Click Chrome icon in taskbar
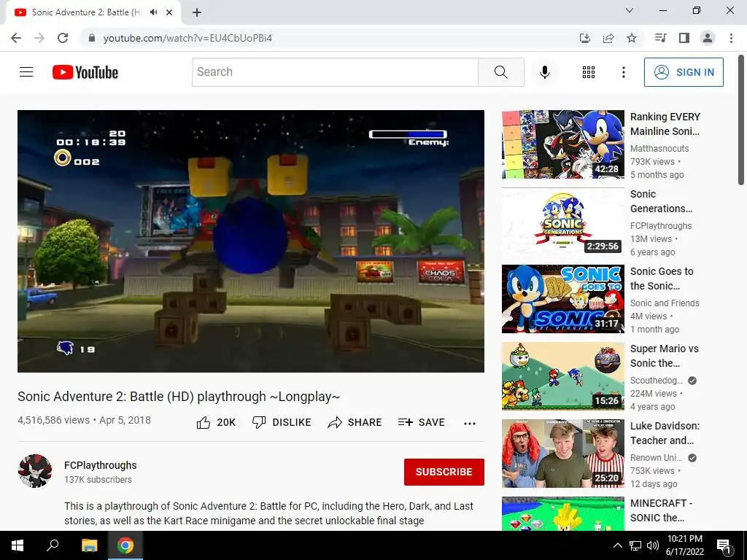The width and height of the screenshot is (747, 560). [x=125, y=545]
